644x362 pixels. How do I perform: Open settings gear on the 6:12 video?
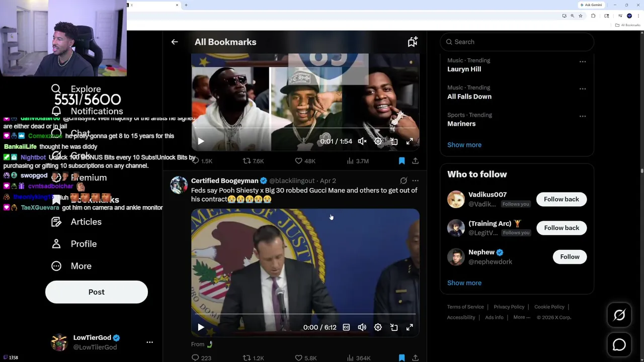pyautogui.click(x=378, y=327)
